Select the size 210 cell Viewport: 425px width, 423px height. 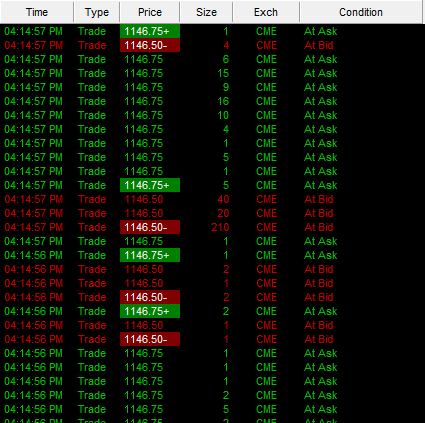pos(220,227)
